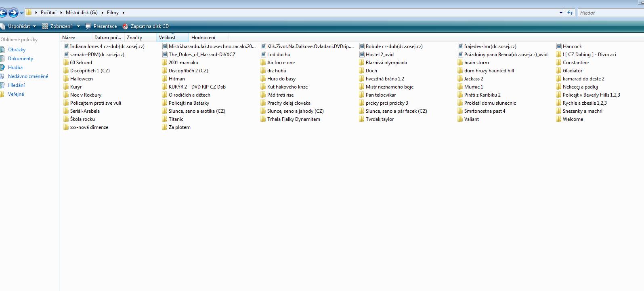Open Obrázky in favorite links

[x=17, y=50]
